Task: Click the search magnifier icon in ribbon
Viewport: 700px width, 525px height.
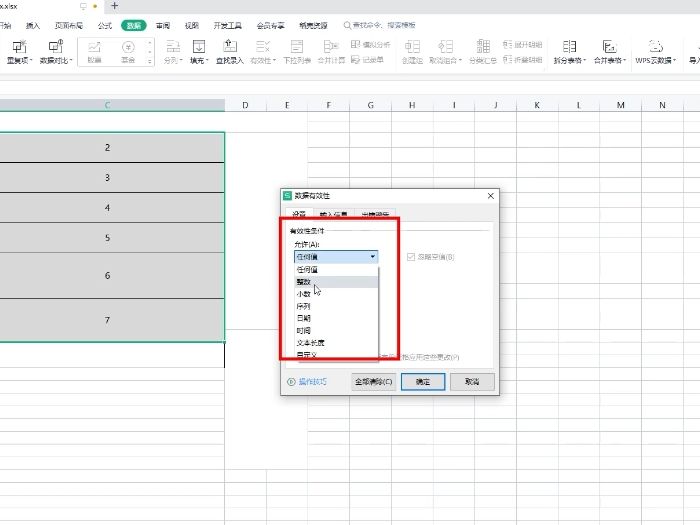Action: 347,25
